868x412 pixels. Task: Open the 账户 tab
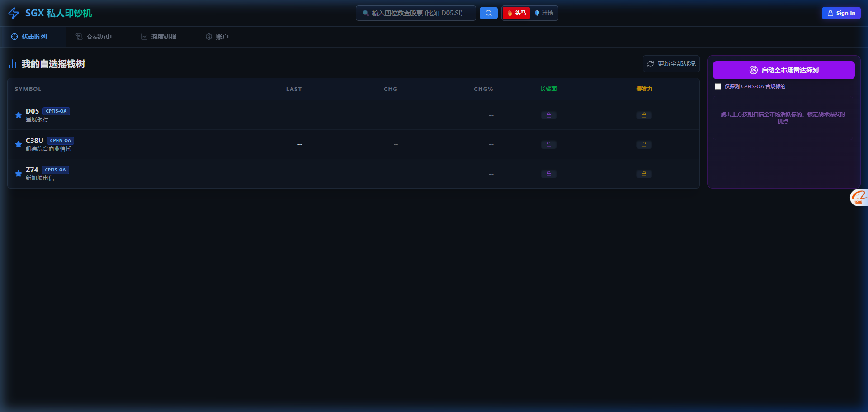tap(217, 37)
